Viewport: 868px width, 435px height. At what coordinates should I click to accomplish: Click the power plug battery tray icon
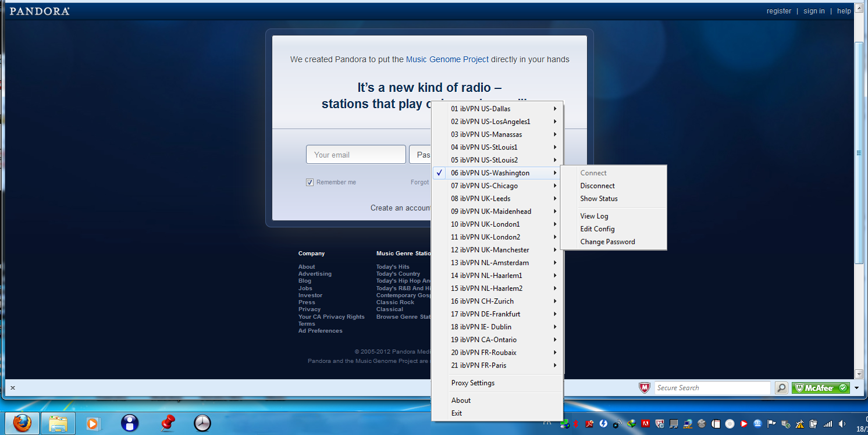click(x=813, y=424)
